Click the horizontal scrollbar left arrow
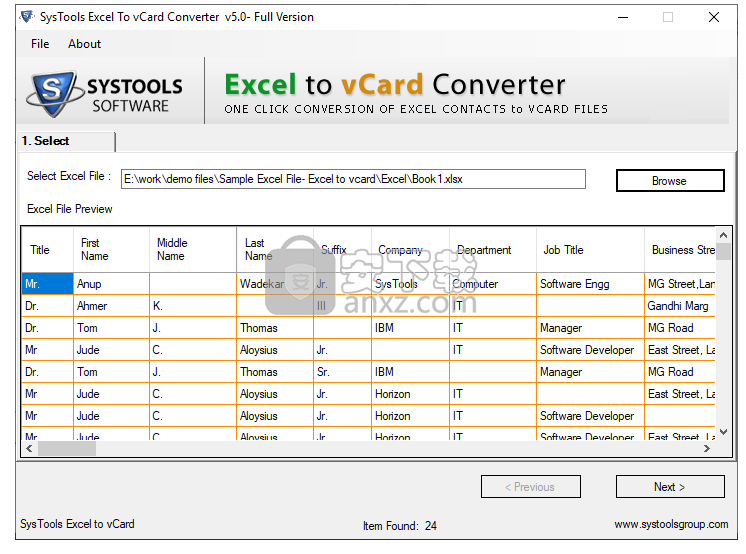The image size is (746, 554). click(x=29, y=448)
